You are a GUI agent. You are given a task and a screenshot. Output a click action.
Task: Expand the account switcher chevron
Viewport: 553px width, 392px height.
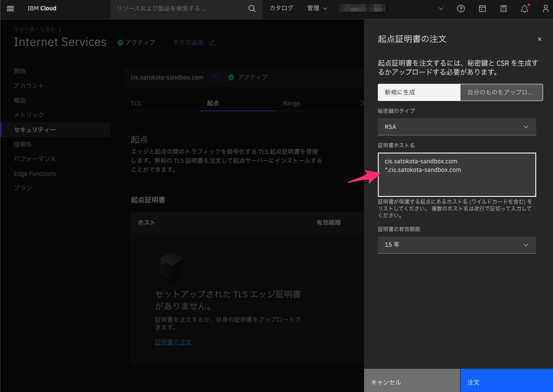click(440, 9)
